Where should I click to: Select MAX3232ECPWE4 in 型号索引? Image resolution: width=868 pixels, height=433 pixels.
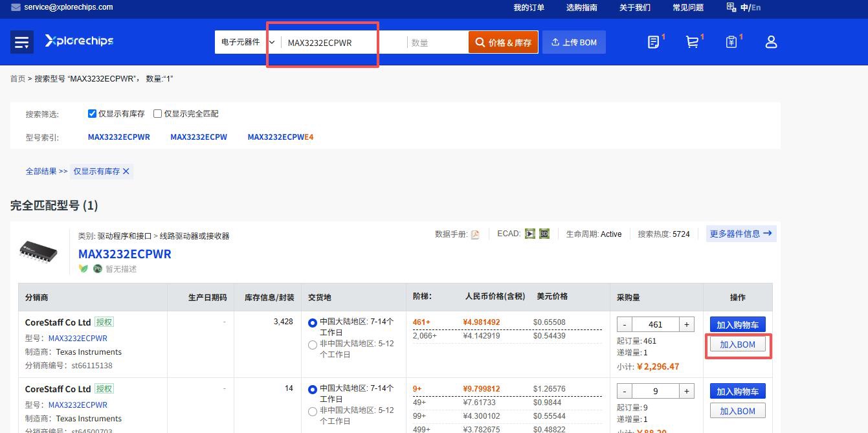click(280, 137)
